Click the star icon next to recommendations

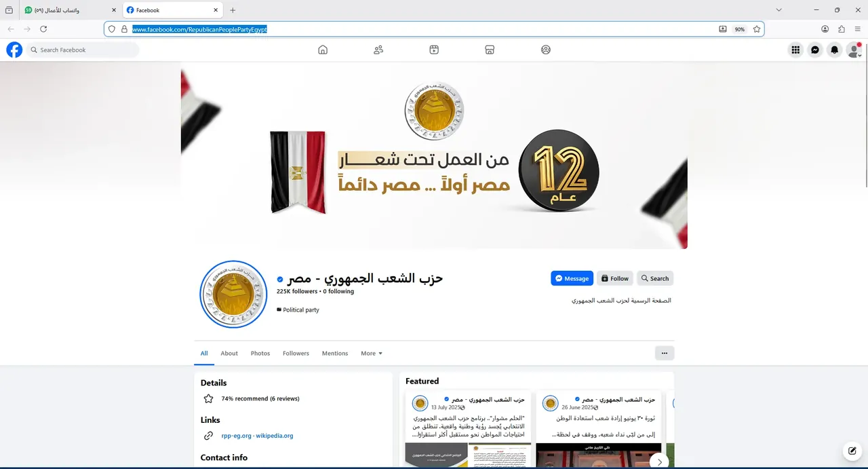pos(208,398)
